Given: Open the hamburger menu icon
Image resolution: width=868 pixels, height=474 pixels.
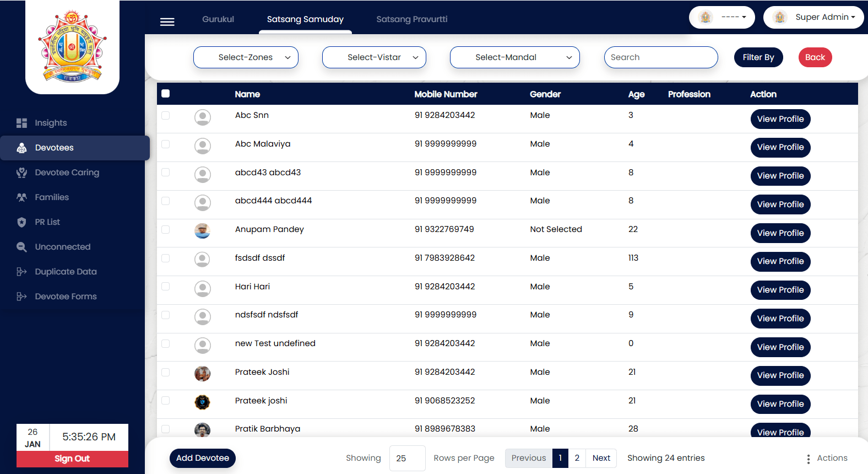Looking at the screenshot, I should (x=167, y=22).
